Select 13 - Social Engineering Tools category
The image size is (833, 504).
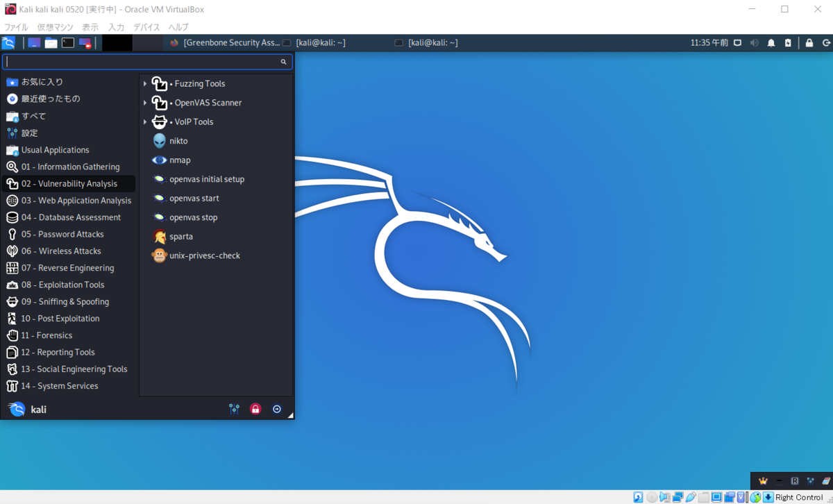[69, 369]
